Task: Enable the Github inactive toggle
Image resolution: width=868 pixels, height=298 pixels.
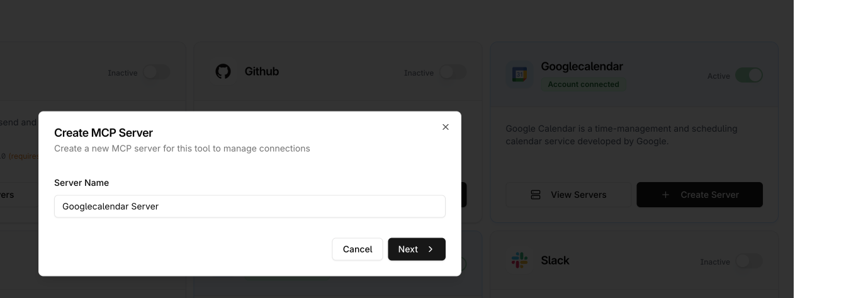Action: pyautogui.click(x=453, y=72)
